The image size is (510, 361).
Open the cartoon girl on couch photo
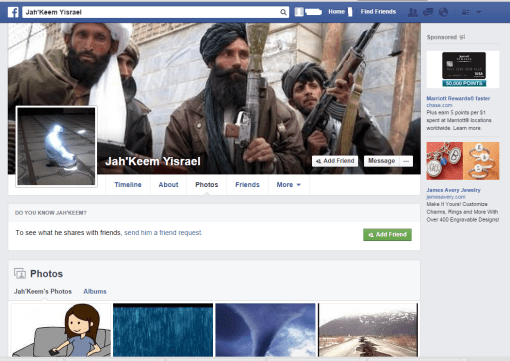pyautogui.click(x=60, y=330)
